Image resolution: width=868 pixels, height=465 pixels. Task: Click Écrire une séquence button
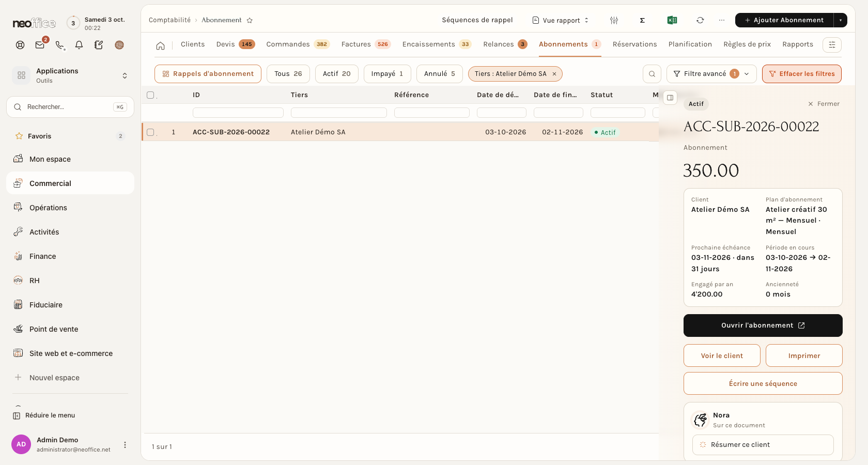[x=763, y=383]
